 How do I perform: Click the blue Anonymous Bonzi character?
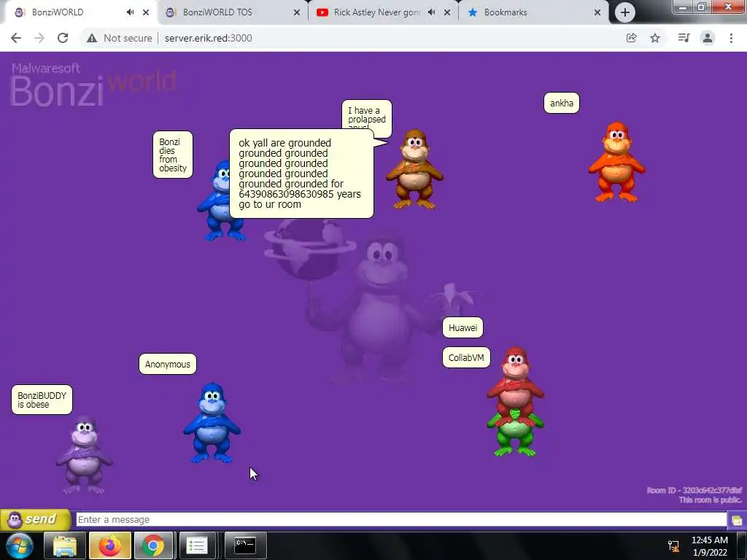(212, 423)
